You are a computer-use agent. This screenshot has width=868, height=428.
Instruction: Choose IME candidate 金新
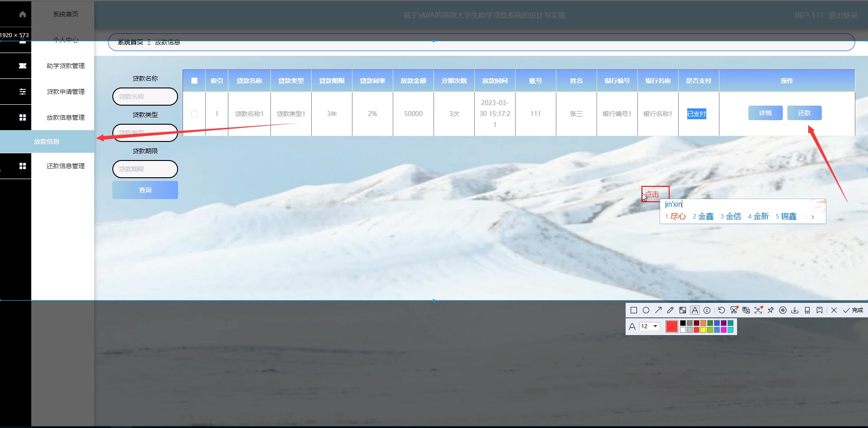pos(758,217)
